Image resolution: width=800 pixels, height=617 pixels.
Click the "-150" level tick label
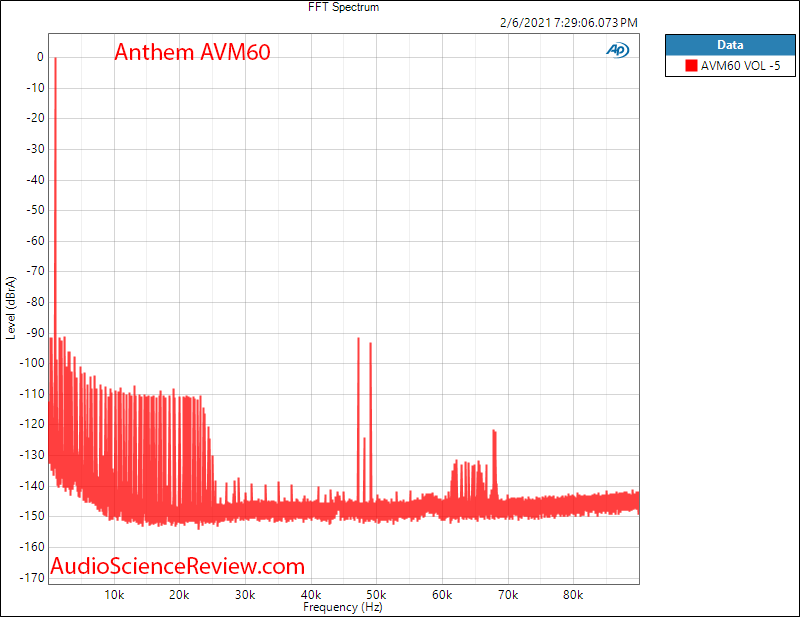33,515
